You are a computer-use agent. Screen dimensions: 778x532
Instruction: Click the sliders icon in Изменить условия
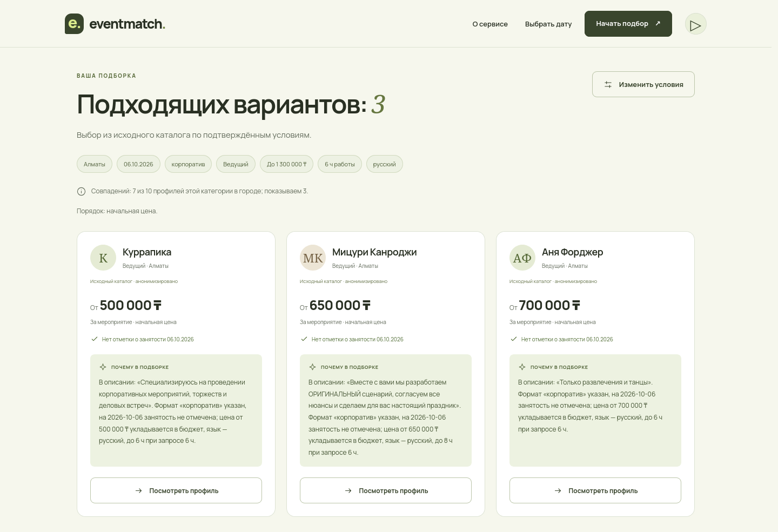point(608,85)
